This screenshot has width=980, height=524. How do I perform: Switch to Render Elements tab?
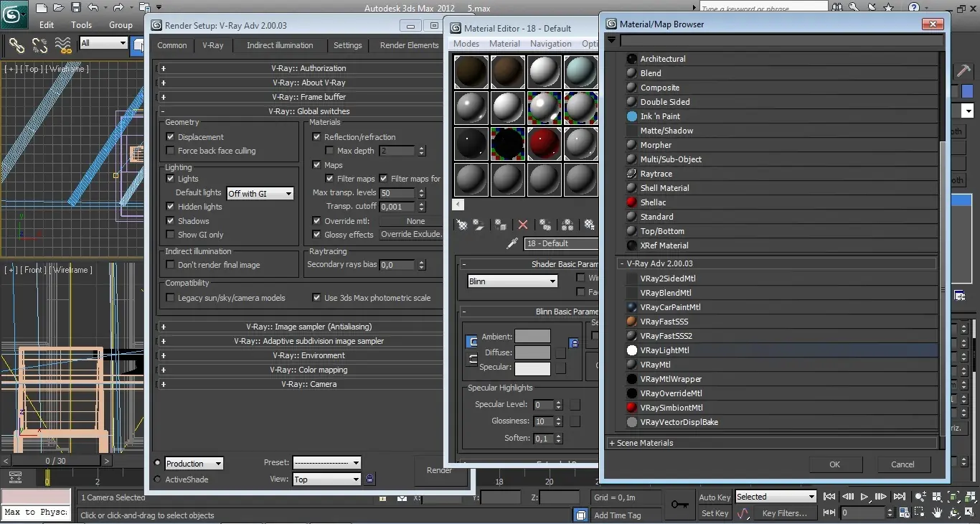(x=409, y=45)
